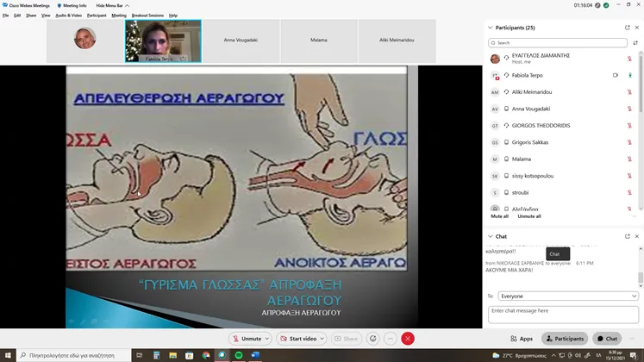
Task: Open Spotify from the Windows taskbar
Action: pos(238,355)
